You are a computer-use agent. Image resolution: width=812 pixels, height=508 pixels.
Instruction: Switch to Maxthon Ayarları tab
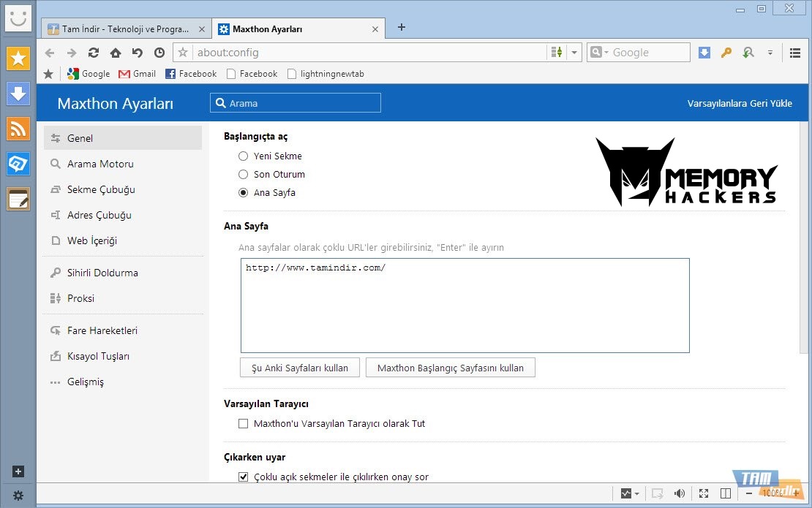coord(298,29)
